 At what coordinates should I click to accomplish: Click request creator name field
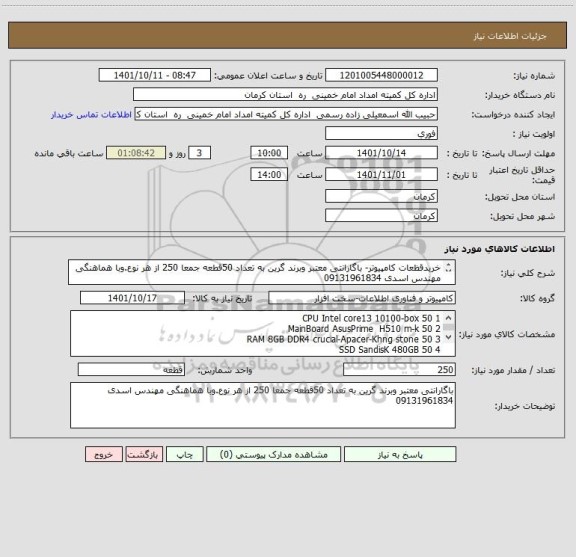(286, 114)
